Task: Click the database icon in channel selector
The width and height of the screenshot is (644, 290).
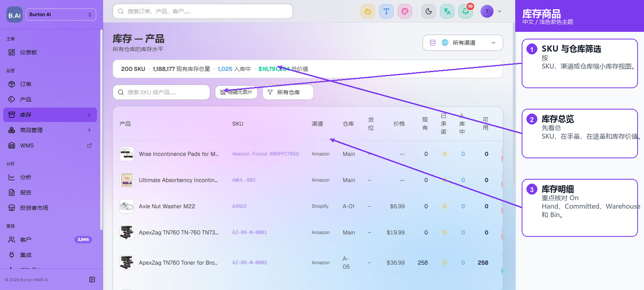Action: [433, 43]
